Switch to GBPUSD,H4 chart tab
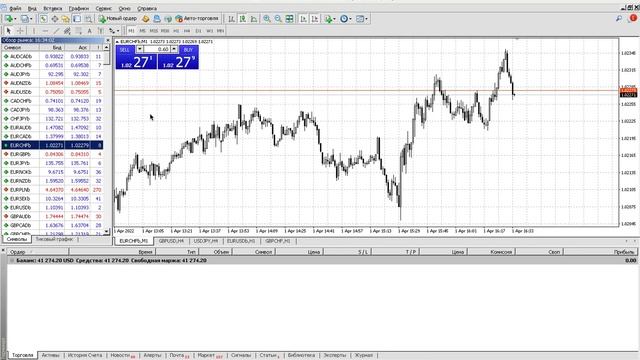The height and width of the screenshot is (360, 640). coord(171,241)
